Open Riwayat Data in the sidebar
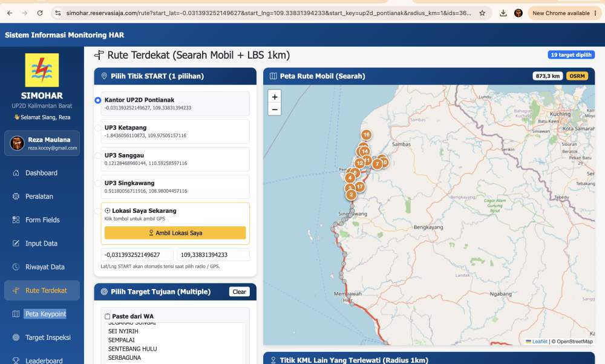The height and width of the screenshot is (364, 605). [42, 267]
